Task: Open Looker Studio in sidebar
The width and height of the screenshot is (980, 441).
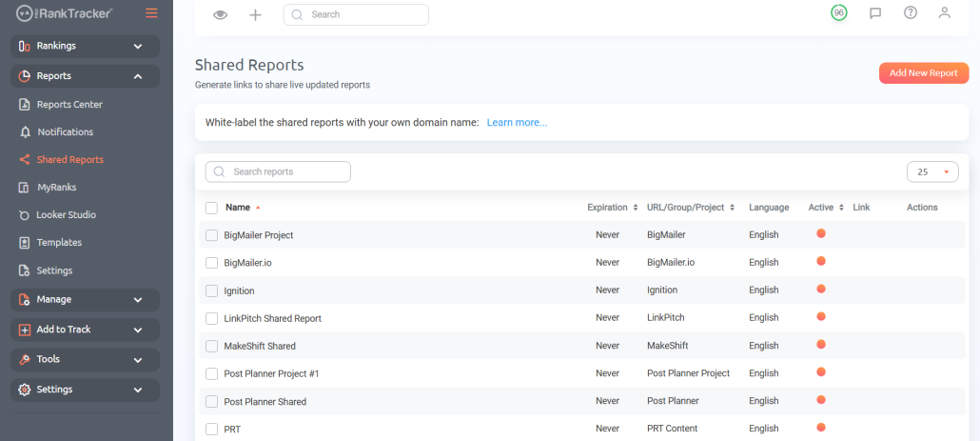Action: click(x=67, y=214)
